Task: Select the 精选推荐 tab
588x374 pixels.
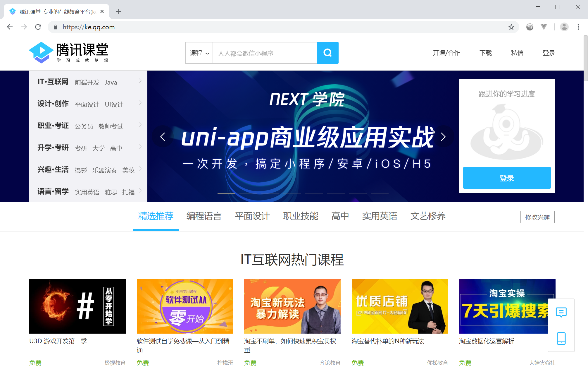Action: 156,216
